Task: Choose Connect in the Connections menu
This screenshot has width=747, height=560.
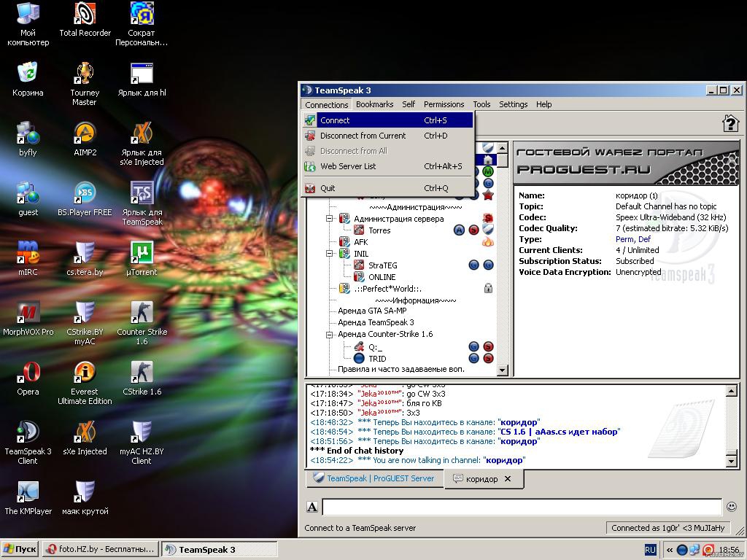Action: click(x=388, y=120)
